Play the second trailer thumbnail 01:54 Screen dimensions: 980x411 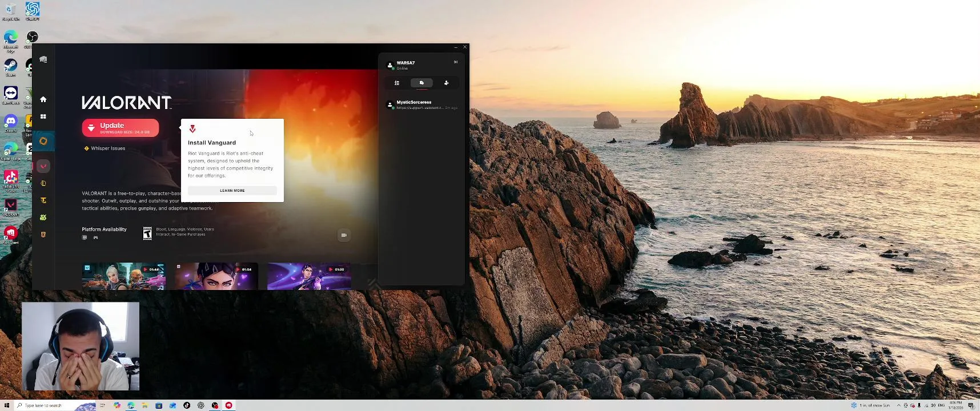pos(216,276)
